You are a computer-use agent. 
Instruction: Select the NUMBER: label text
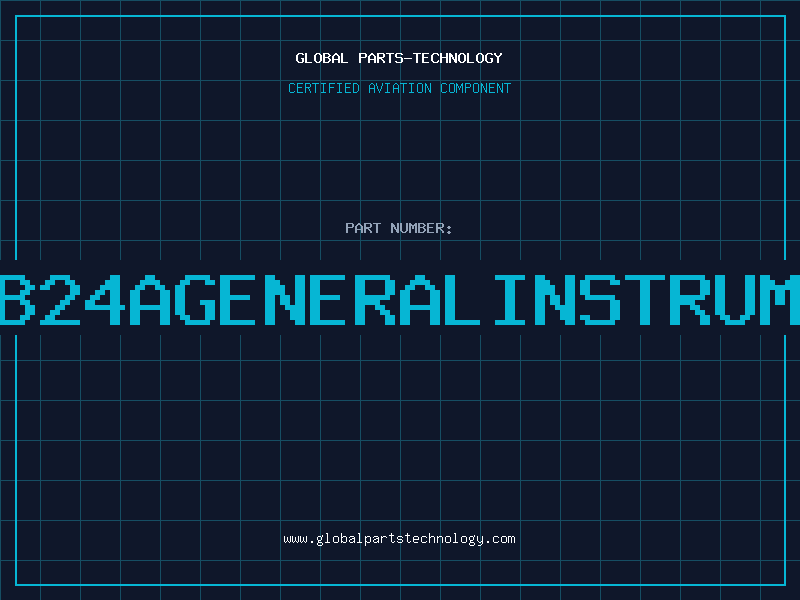coord(421,228)
